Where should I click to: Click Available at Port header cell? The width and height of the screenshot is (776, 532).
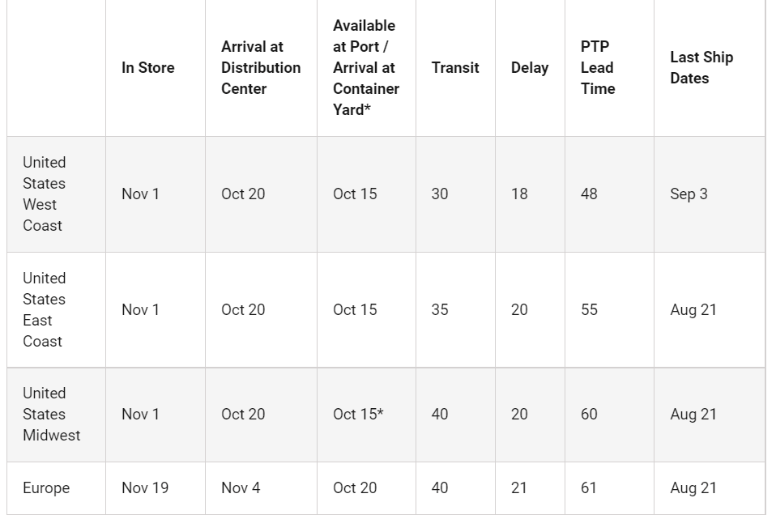(366, 68)
